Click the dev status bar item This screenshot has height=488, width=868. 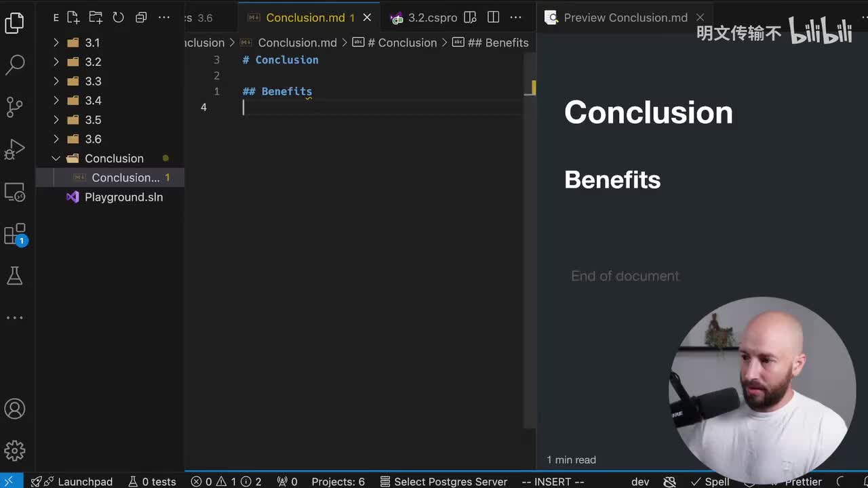click(640, 481)
